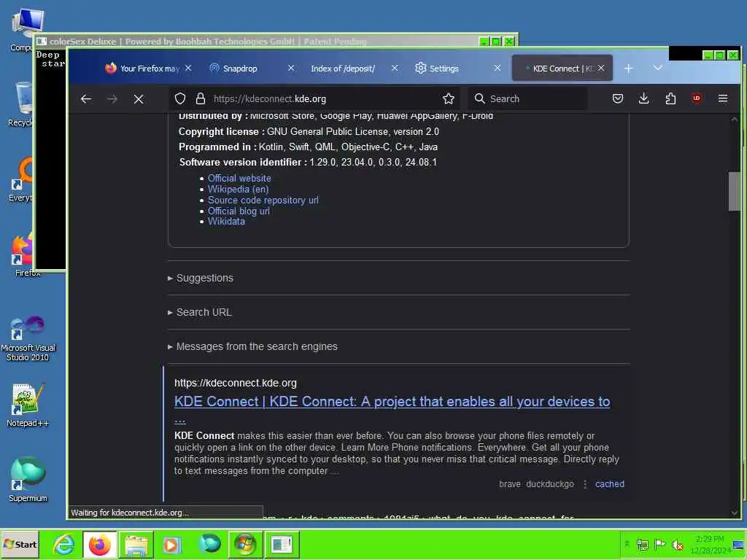Viewport: 747px width, 560px height.
Task: Close the 'Your Firefox may' tab
Action: pos(188,68)
